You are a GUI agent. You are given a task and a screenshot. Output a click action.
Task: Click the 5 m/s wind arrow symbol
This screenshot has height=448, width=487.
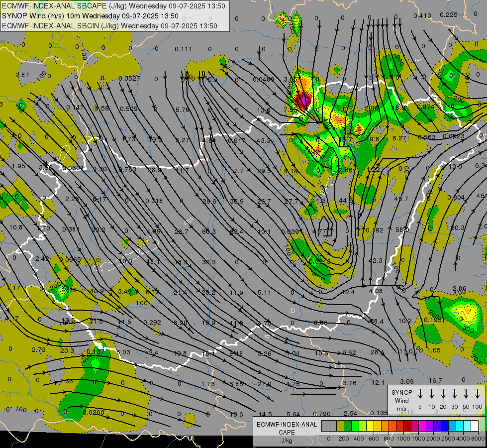pyautogui.click(x=420, y=394)
